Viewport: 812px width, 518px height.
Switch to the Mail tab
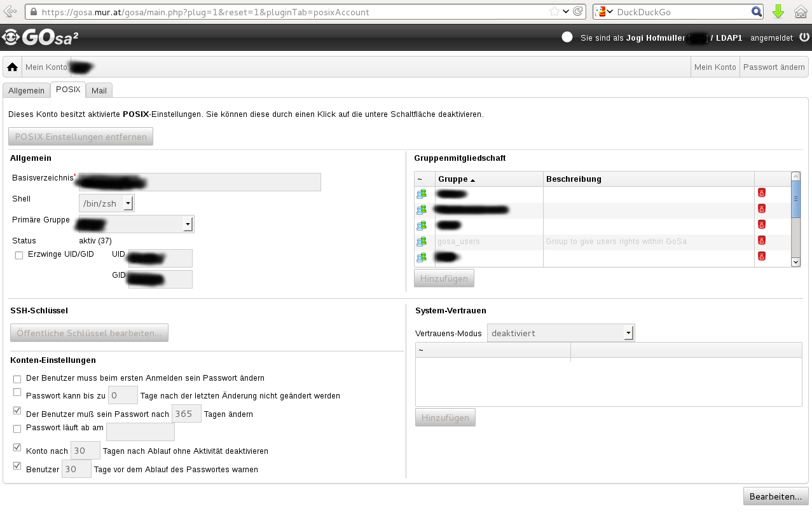coord(99,90)
